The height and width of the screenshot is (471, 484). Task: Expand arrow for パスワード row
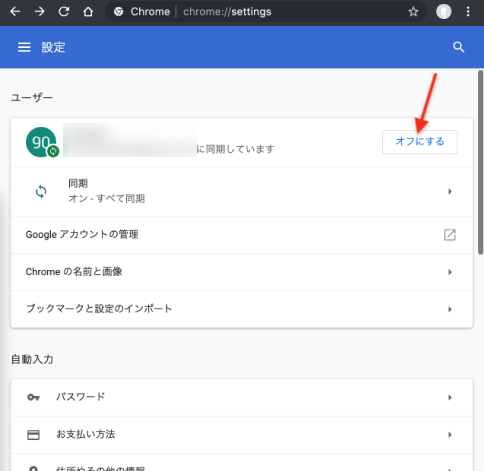point(450,397)
